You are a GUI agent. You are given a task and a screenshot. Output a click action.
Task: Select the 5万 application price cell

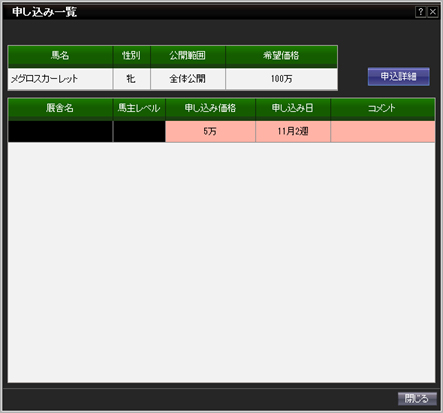(x=210, y=131)
